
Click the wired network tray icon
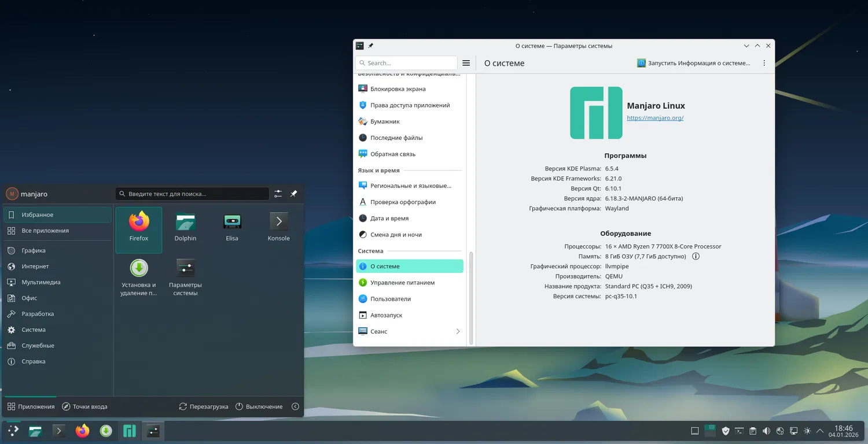click(x=793, y=431)
